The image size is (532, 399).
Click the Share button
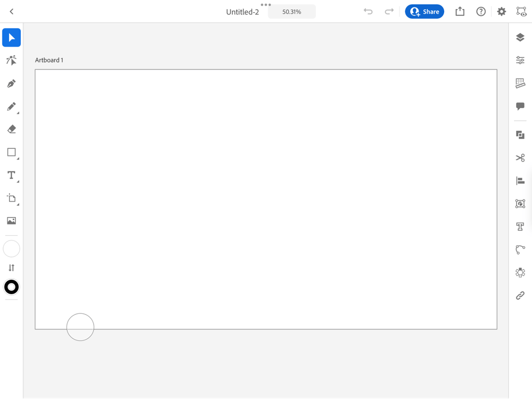(425, 12)
